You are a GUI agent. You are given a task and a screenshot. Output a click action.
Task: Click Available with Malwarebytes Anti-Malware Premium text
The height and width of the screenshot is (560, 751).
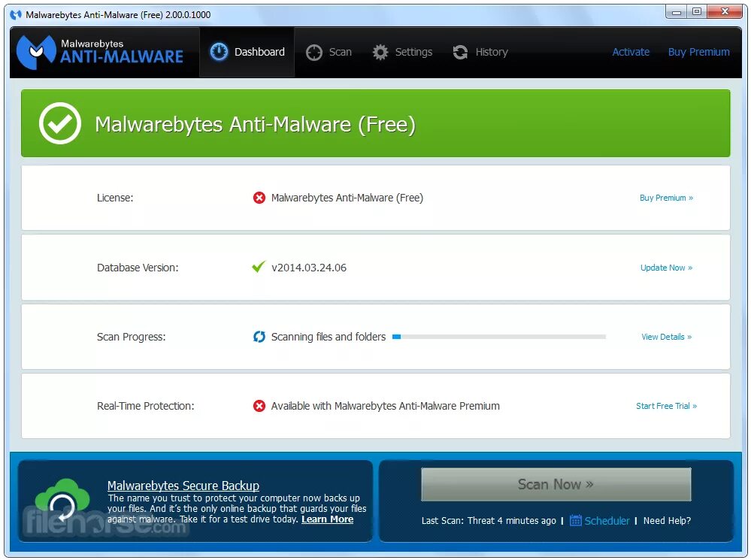385,406
